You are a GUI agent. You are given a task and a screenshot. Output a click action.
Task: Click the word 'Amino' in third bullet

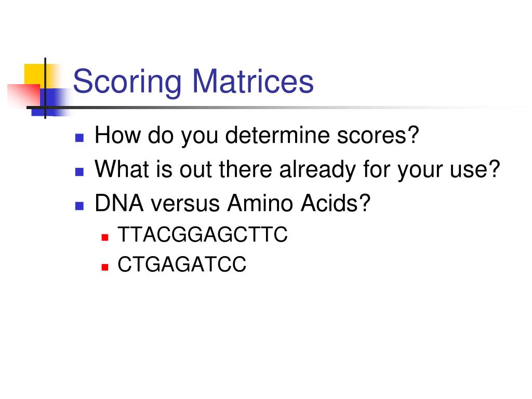pyautogui.click(x=260, y=204)
